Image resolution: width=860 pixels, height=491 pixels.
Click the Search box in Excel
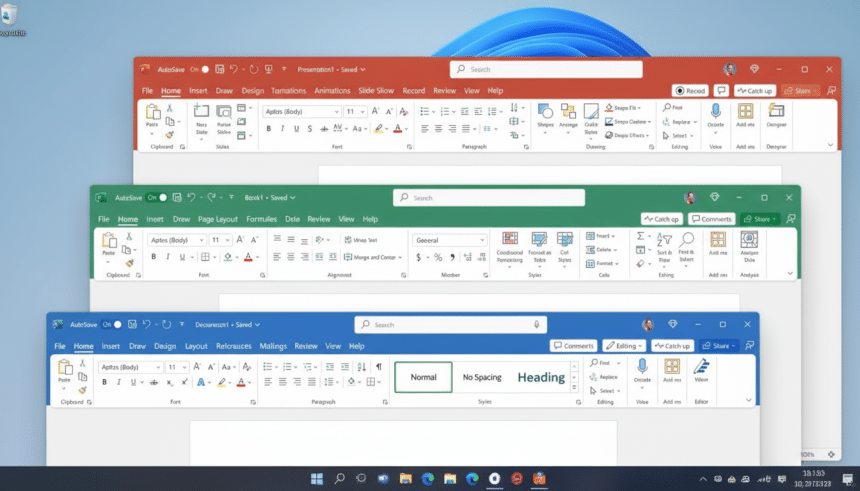(489, 197)
